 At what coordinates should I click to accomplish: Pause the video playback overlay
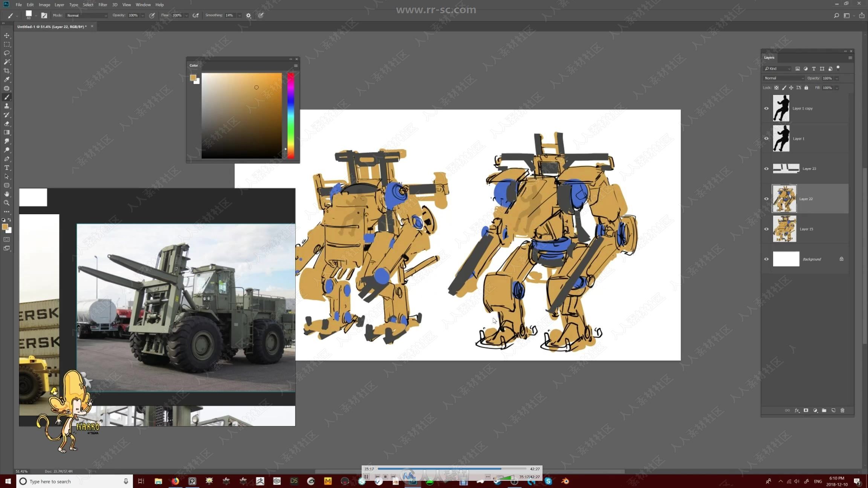[x=366, y=477]
